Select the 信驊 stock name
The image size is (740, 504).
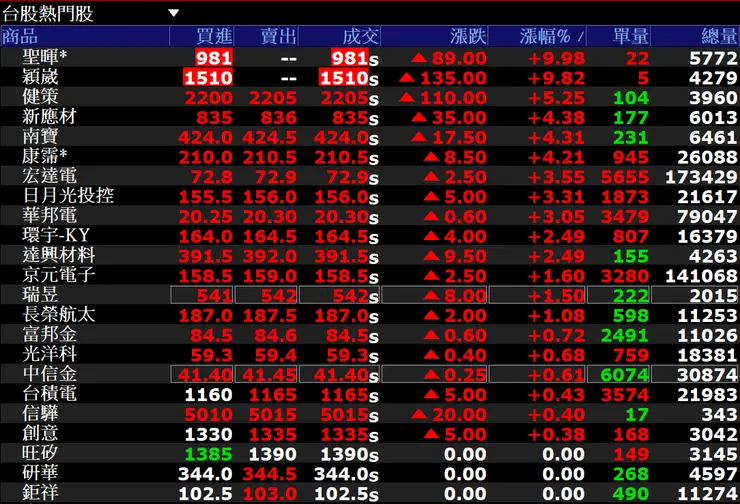pyautogui.click(x=40, y=414)
